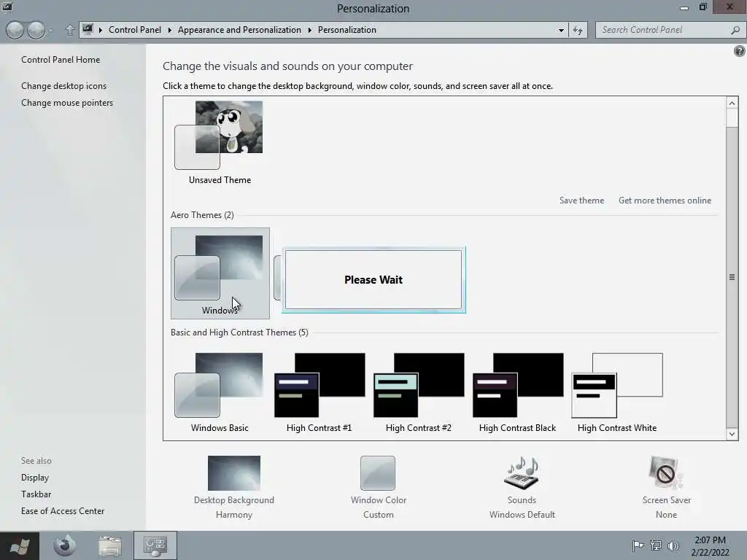Go up one level with the up arrow
Viewport: 747px width, 560px height.
coord(69,30)
